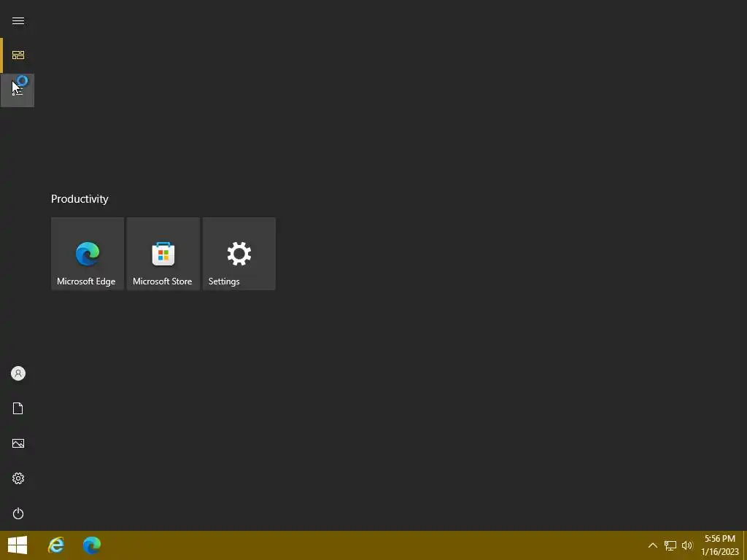Screen dimensions: 747x560
Task: Open the user account icon
Action: (18, 373)
